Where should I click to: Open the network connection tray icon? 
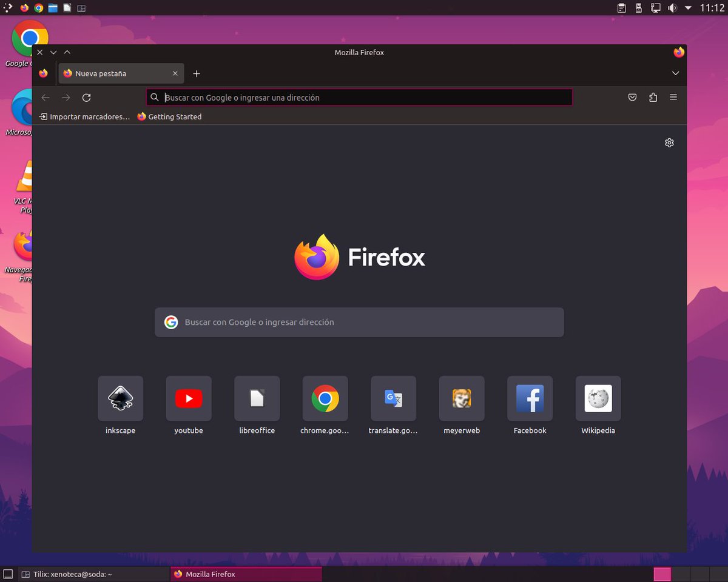(x=656, y=8)
